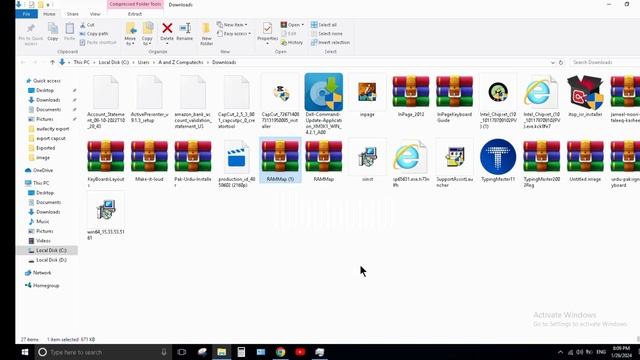The image size is (640, 360).
Task: Select the CapCut installer with shield icon
Action: pos(280,102)
